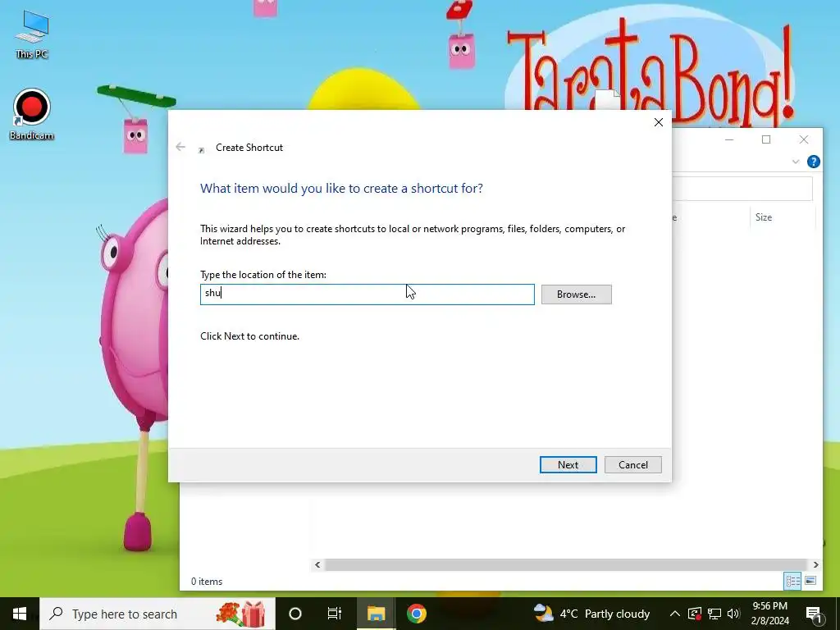The width and height of the screenshot is (840, 630).
Task: Click the location of the item field
Action: coord(367,294)
